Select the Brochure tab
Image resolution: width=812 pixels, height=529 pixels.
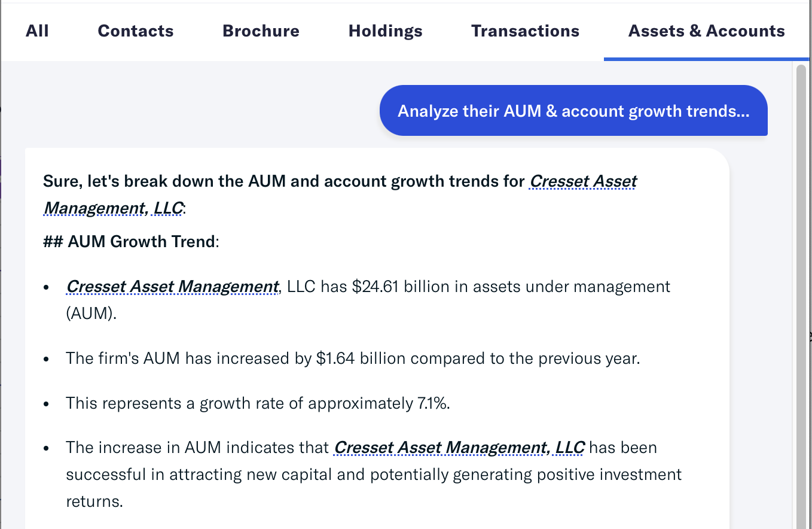point(261,31)
